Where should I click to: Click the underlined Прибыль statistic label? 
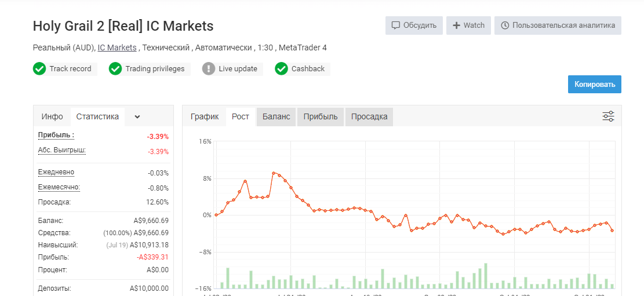tap(56, 136)
